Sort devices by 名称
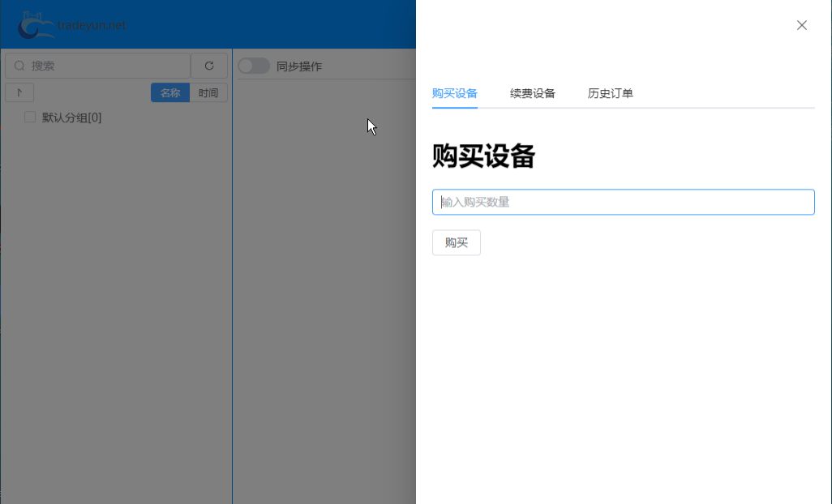This screenshot has width=832, height=504. coord(169,92)
